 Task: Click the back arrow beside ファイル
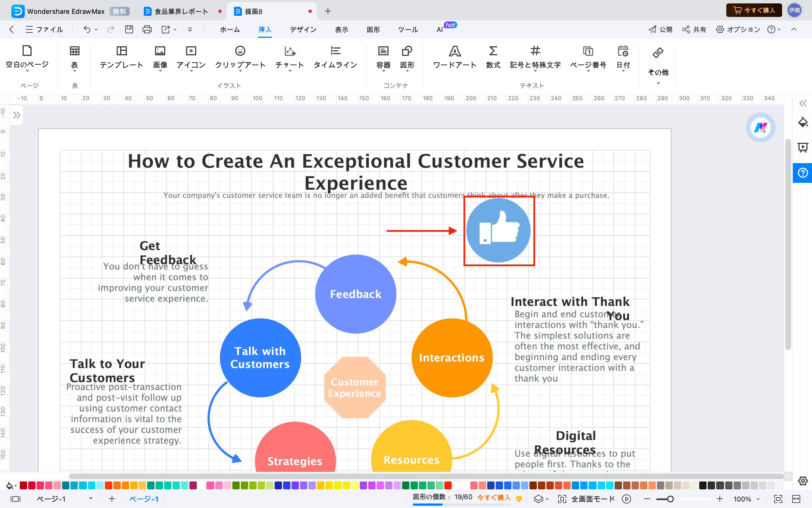(x=11, y=30)
